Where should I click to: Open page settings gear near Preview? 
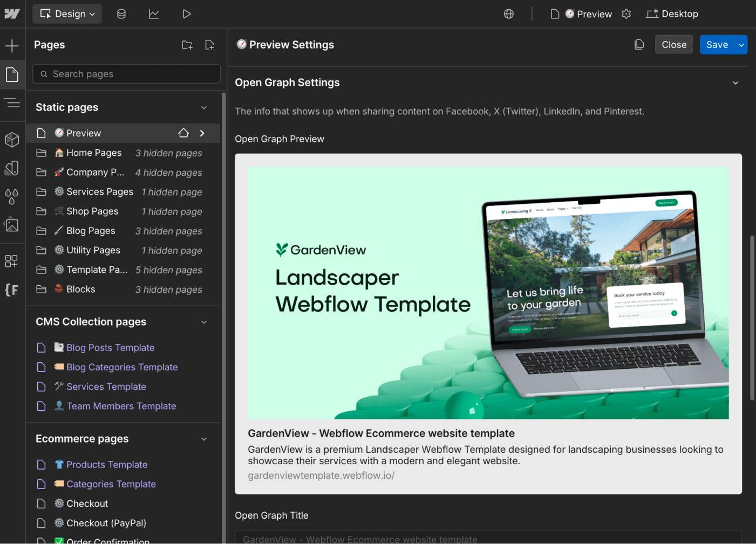click(x=626, y=13)
